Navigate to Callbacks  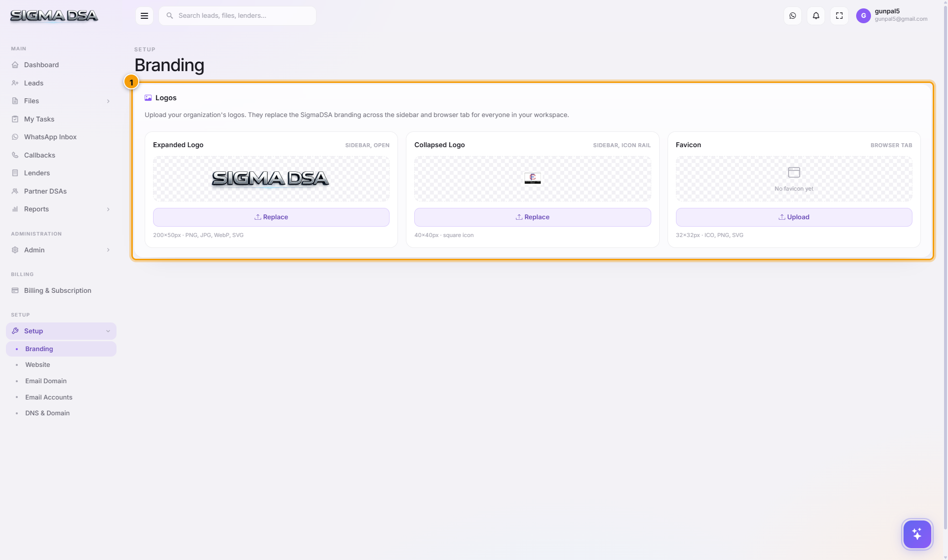point(61,155)
